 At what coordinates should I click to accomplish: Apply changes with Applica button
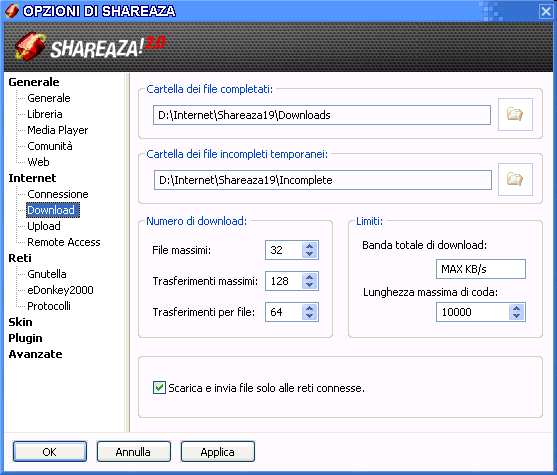pos(217,452)
